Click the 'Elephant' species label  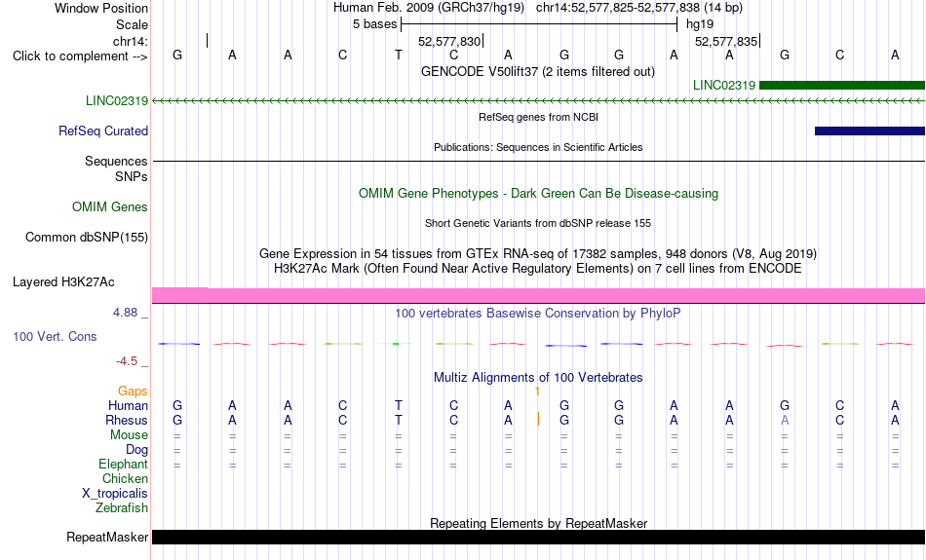click(x=123, y=465)
